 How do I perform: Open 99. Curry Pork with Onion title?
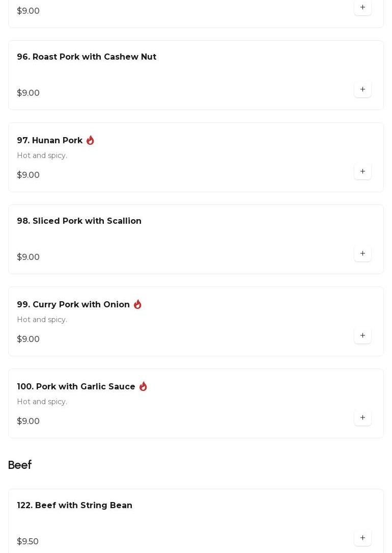(73, 305)
